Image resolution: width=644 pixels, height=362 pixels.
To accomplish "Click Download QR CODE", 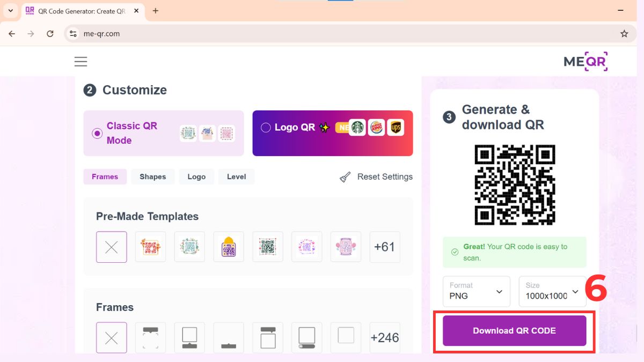I will point(514,330).
